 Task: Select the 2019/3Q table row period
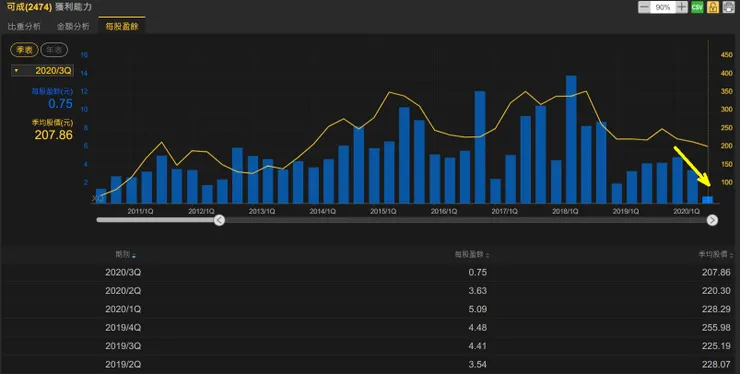pos(123,346)
